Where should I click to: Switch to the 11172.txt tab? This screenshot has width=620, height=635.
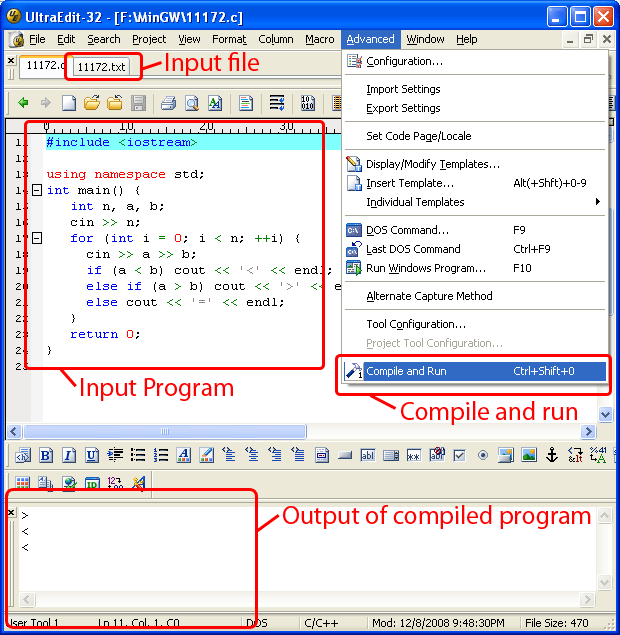[101, 66]
